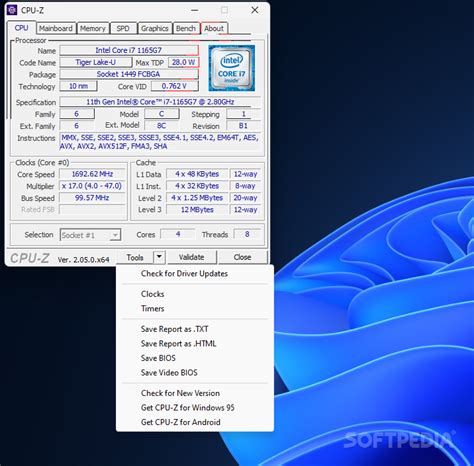The image size is (474, 466).
Task: Click the Level 2 value 4 x 1.25 MBytes
Action: click(x=197, y=198)
